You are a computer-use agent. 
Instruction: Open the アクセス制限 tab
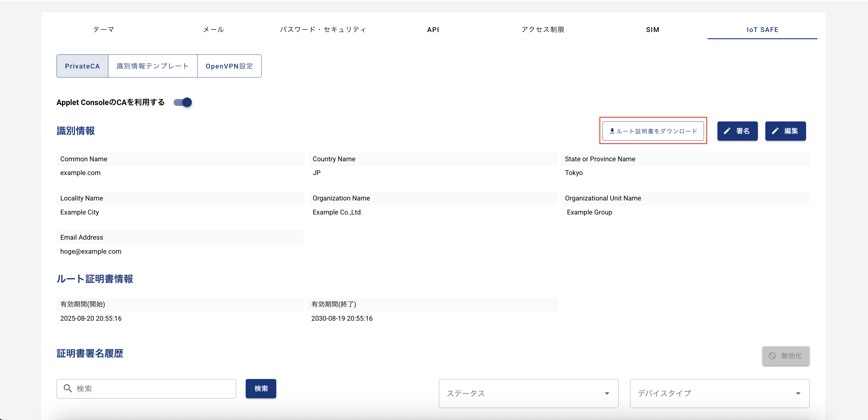[x=543, y=30]
